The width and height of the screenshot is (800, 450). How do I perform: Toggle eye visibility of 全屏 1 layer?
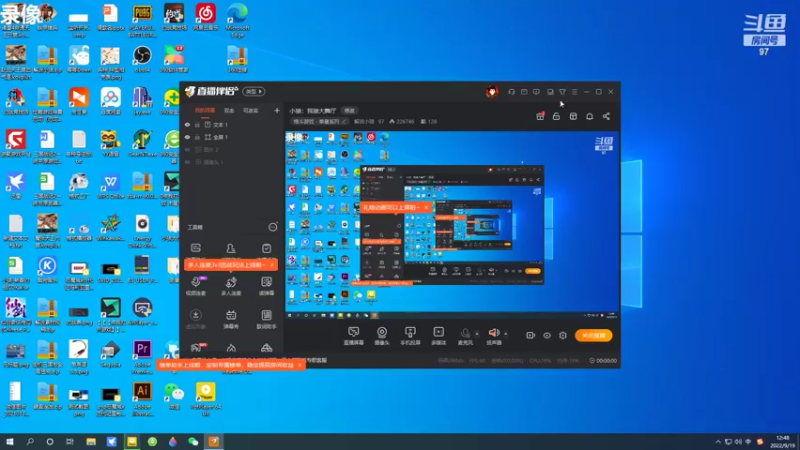pos(187,137)
